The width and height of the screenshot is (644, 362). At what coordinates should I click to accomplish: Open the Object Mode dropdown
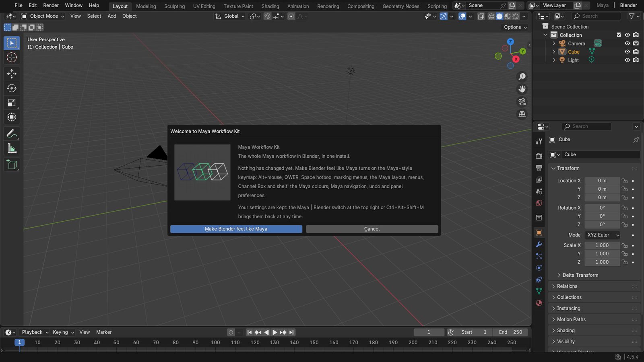(x=43, y=16)
